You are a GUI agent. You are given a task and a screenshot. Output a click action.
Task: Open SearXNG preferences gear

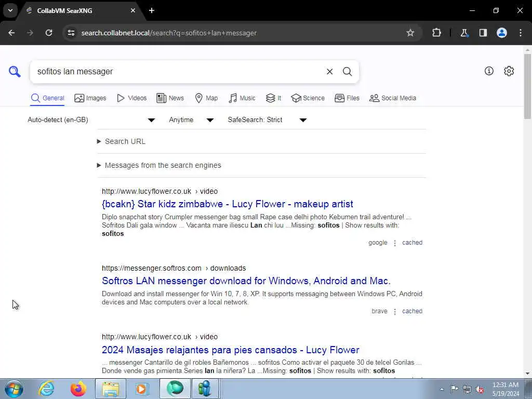(509, 71)
